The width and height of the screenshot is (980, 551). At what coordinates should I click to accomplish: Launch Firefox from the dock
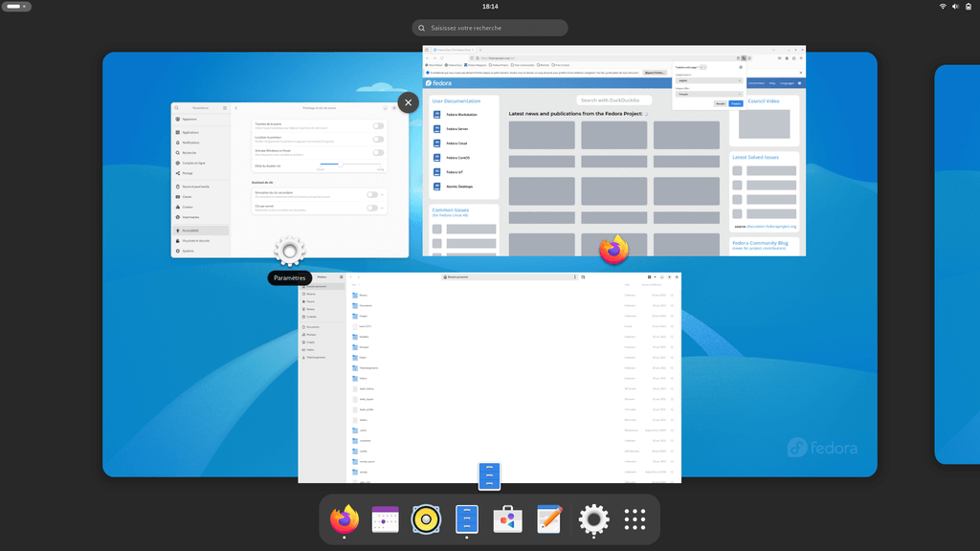[345, 519]
